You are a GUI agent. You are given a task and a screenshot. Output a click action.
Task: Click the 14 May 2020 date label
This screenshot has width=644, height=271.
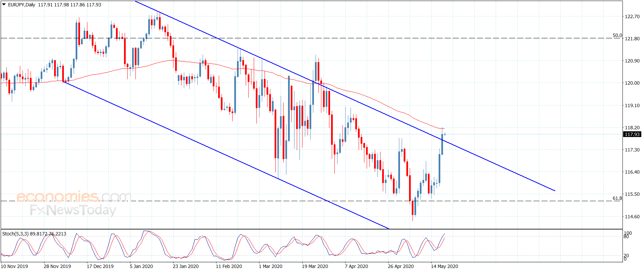(444, 266)
